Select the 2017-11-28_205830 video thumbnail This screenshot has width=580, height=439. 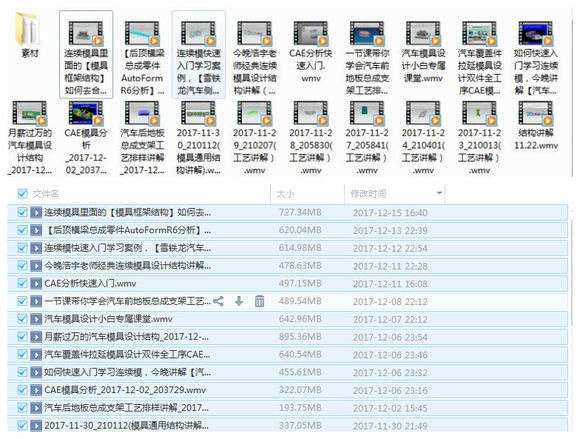(310, 113)
